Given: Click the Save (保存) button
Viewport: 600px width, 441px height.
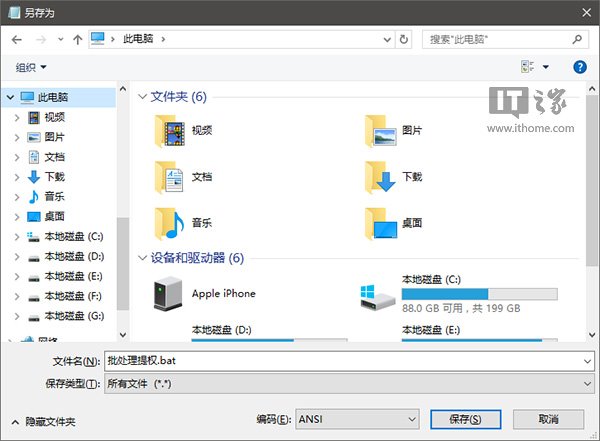Looking at the screenshot, I should pyautogui.click(x=465, y=419).
